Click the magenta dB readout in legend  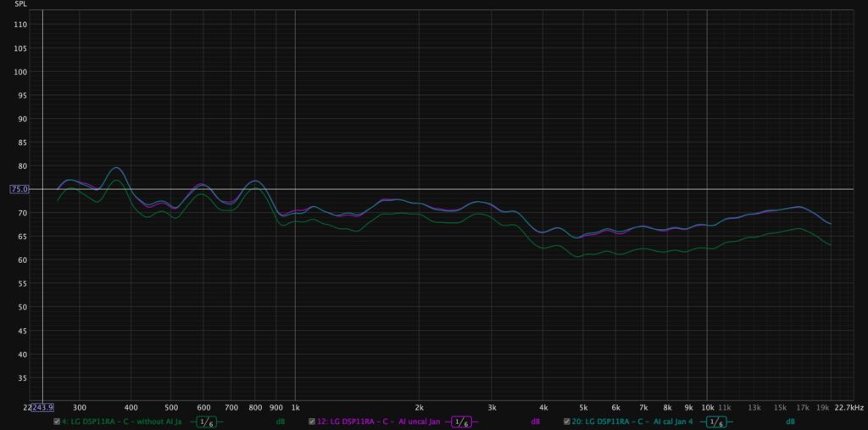pyautogui.click(x=536, y=422)
